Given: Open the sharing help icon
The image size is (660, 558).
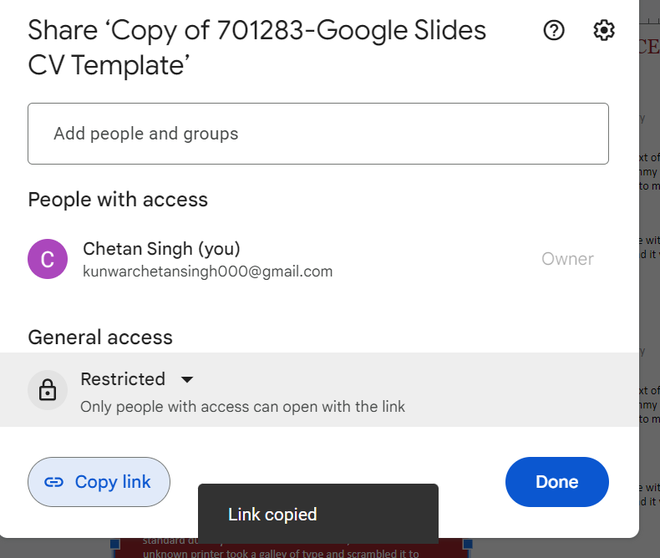Looking at the screenshot, I should 553,31.
